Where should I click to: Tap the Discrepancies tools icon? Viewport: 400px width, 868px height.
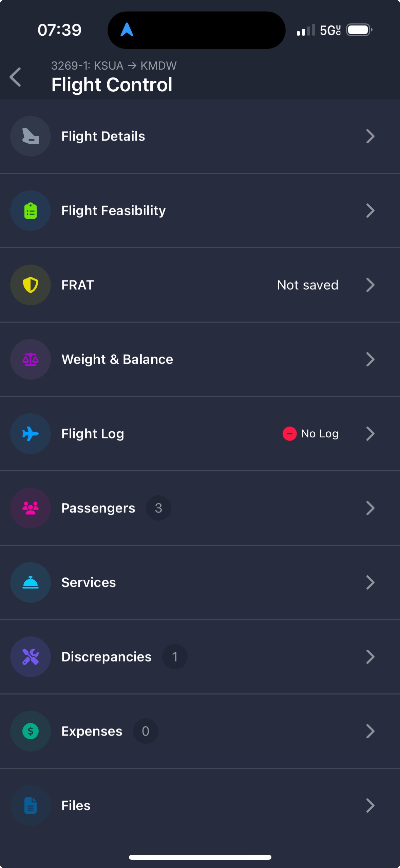point(31,657)
